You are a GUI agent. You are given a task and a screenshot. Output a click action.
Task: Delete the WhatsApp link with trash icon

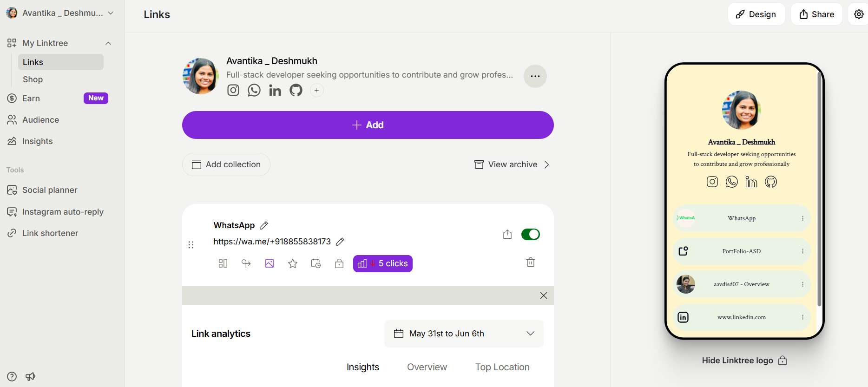[531, 262]
